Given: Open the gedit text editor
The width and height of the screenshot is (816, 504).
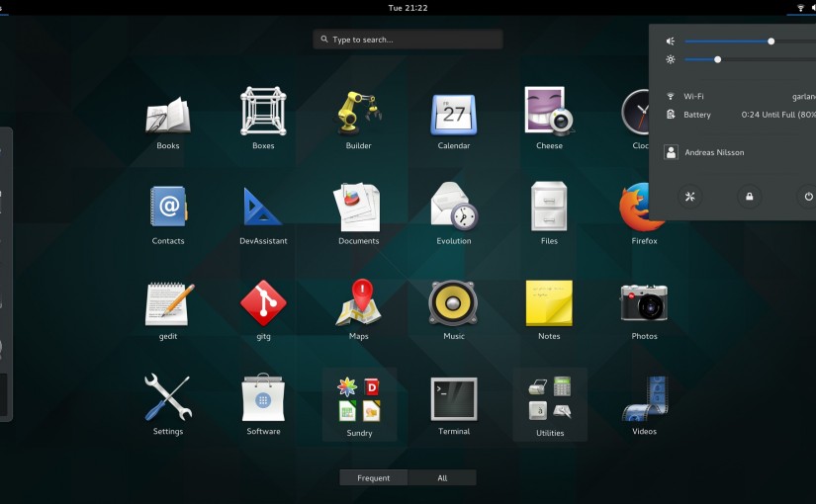Looking at the screenshot, I should 168,303.
